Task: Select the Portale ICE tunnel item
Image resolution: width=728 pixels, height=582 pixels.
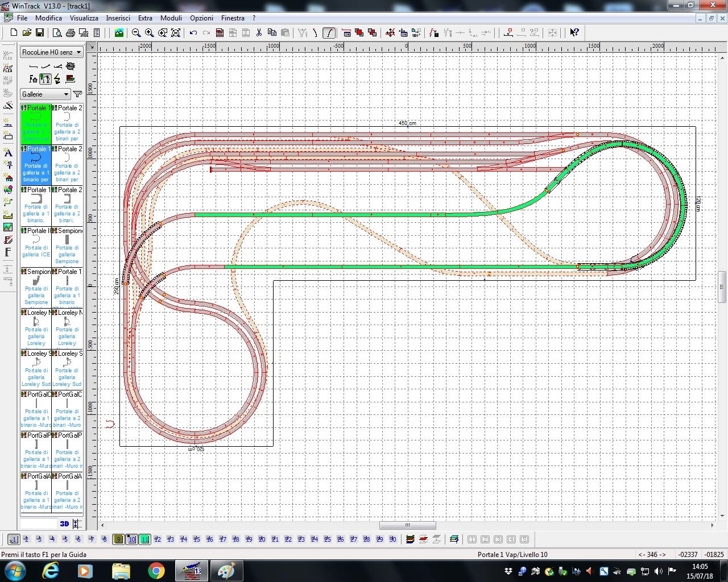Action: pos(36,247)
